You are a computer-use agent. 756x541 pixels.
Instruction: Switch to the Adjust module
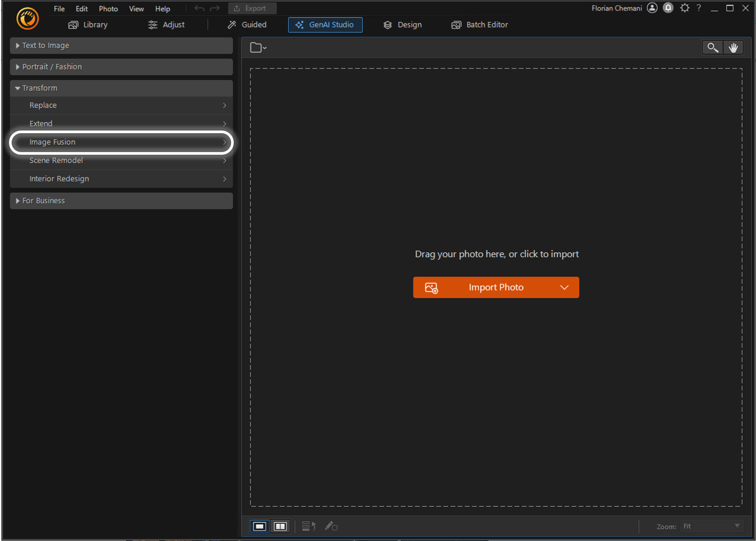[166, 24]
